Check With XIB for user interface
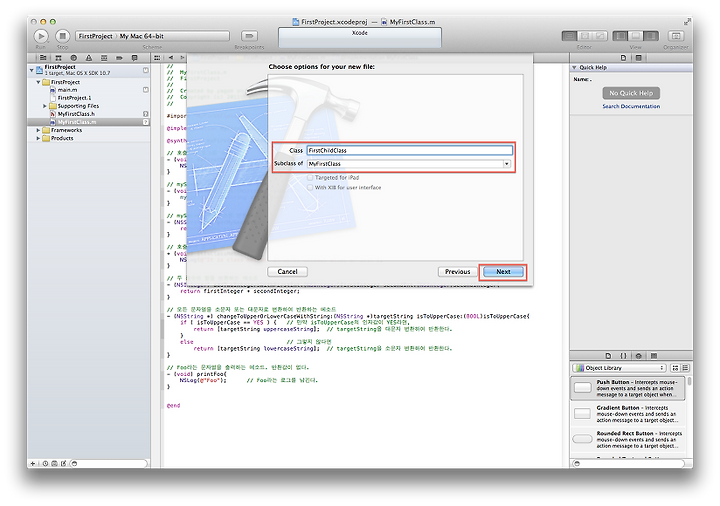Screen dimensions: 720x506 point(310,188)
